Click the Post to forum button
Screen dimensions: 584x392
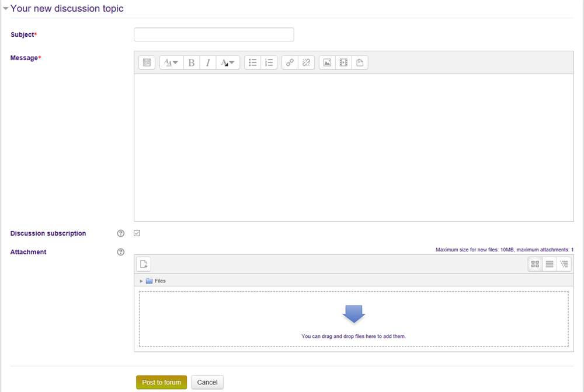161,382
